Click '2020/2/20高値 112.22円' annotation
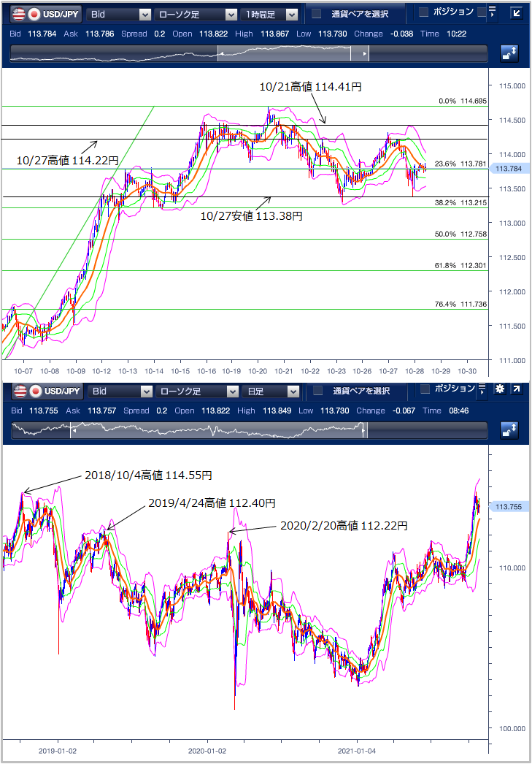Viewport: 532px width, 764px height. click(344, 526)
